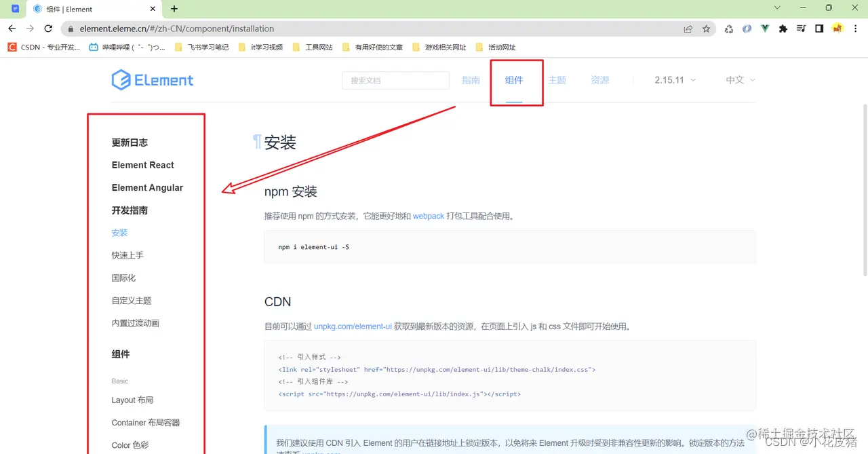Open Element Angular in the sidebar
This screenshot has width=868, height=454.
[x=147, y=187]
